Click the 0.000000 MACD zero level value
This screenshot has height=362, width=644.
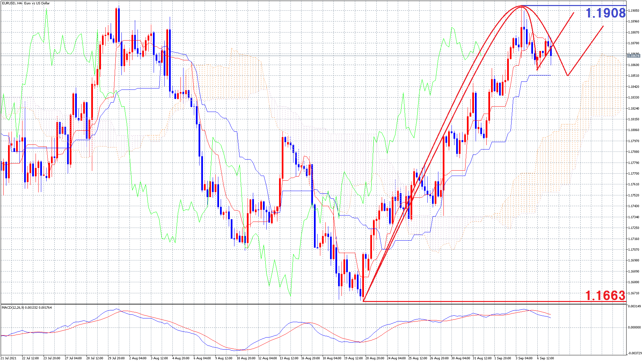pyautogui.click(x=634, y=327)
